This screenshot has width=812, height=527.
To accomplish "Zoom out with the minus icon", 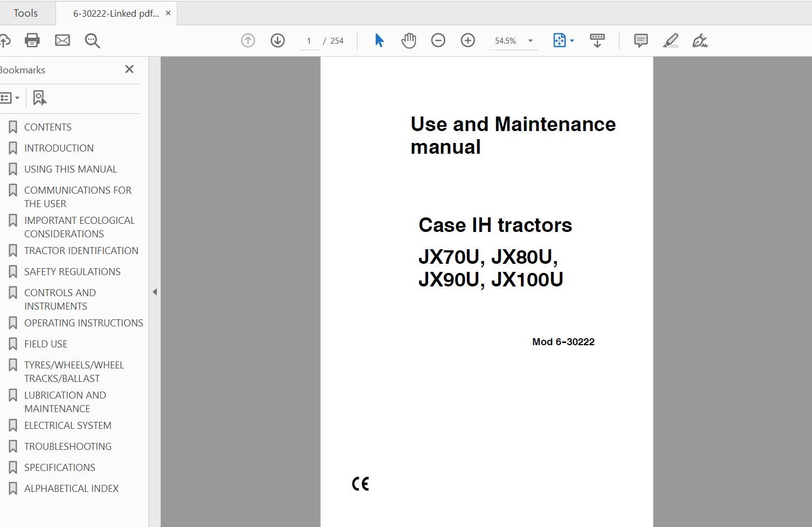I will (x=438, y=40).
